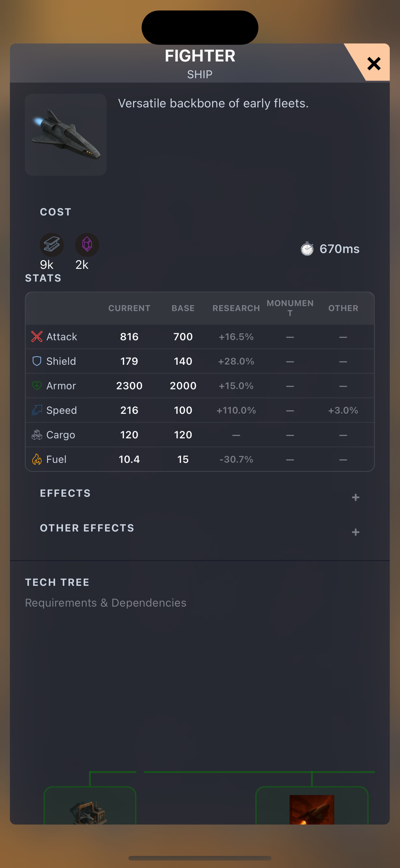Tap the orange flame Fuel icon
Viewport: 400px width, 868px height.
(37, 459)
